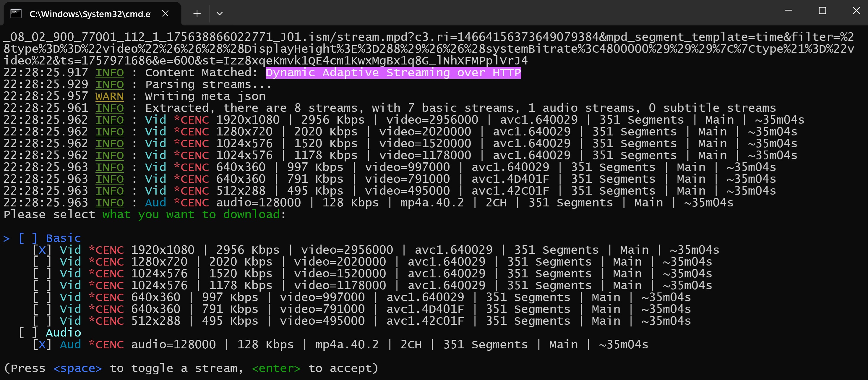Check the 1280x720 2020 Kbps stream
This screenshot has height=380, width=868.
[x=42, y=262]
